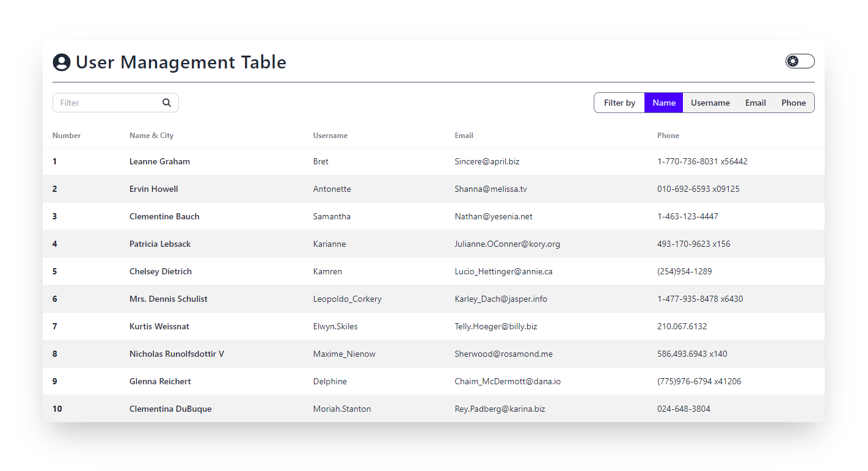868x471 pixels.
Task: Select the name Leanne Graham
Action: (159, 161)
